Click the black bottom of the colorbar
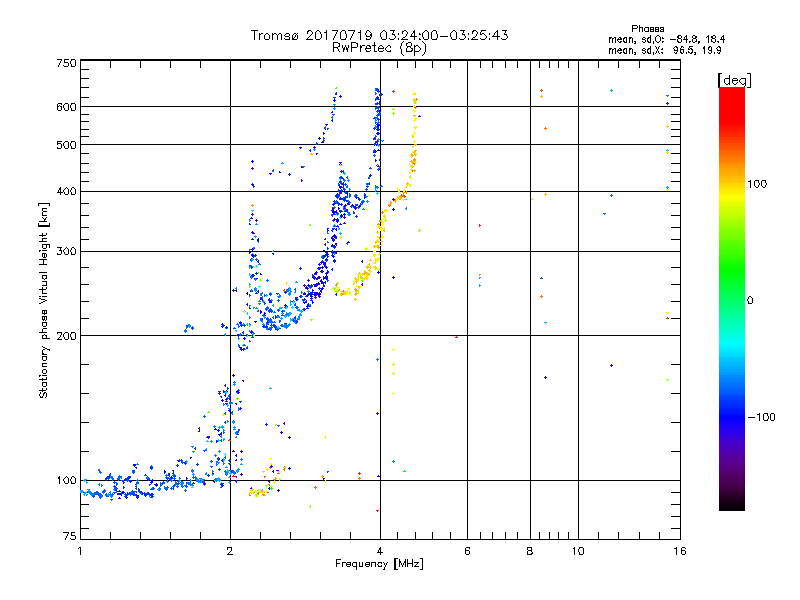 click(x=732, y=503)
